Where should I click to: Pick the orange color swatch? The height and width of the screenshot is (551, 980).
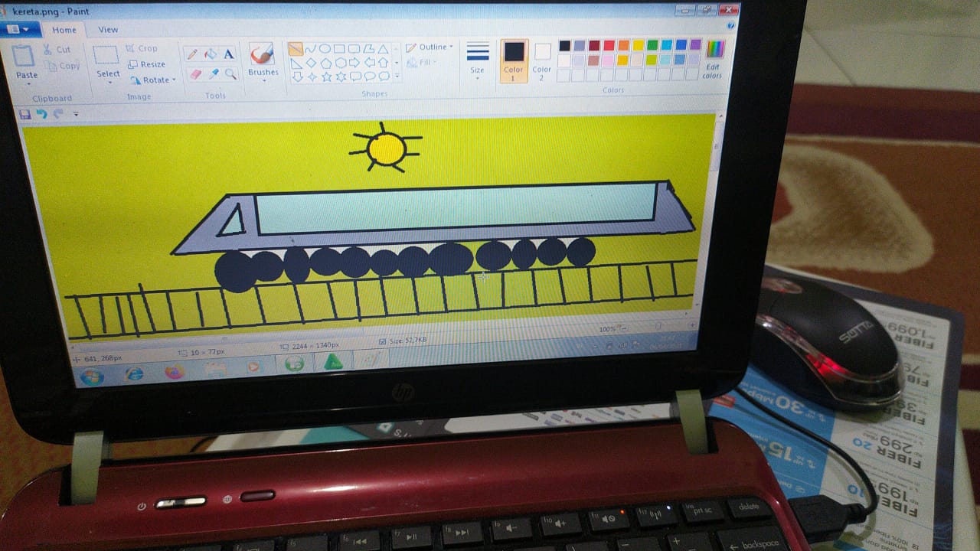pyautogui.click(x=623, y=45)
